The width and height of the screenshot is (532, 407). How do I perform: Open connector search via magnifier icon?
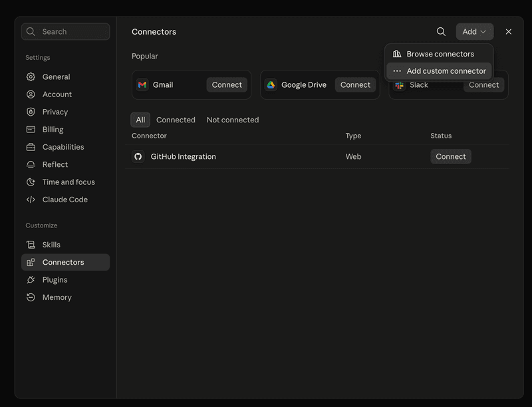441,31
